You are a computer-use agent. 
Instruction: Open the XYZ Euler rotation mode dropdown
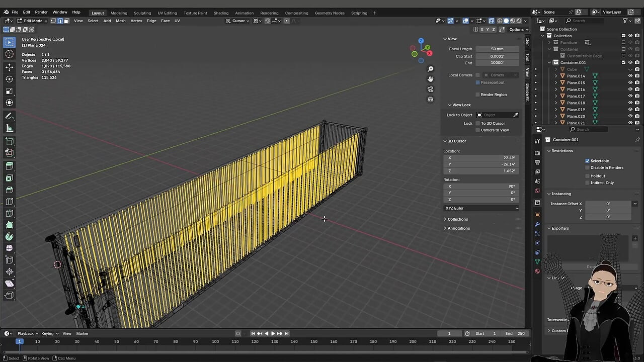click(481, 208)
